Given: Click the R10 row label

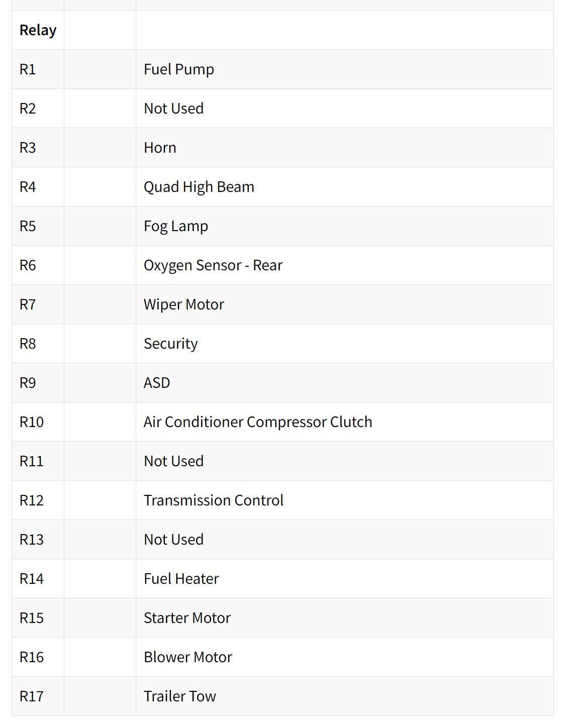Looking at the screenshot, I should pyautogui.click(x=32, y=422).
